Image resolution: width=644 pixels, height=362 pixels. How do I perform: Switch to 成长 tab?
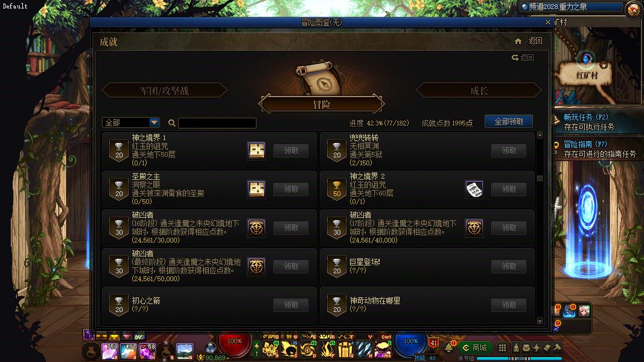(x=479, y=91)
